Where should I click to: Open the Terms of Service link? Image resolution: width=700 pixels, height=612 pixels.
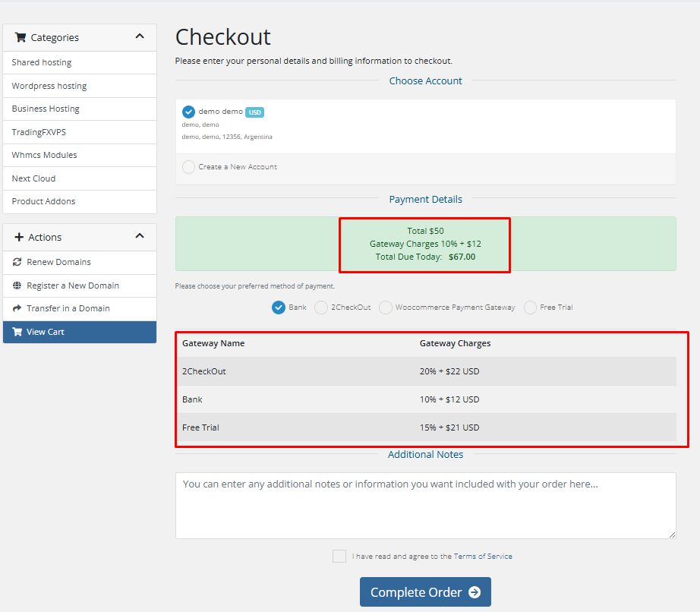click(x=483, y=557)
